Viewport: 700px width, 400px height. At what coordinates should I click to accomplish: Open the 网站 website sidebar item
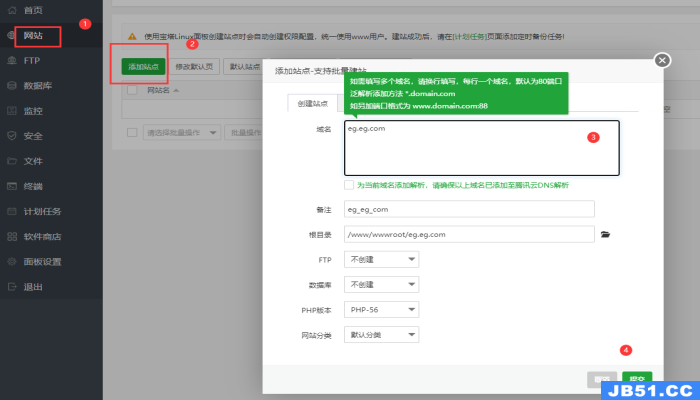click(33, 35)
